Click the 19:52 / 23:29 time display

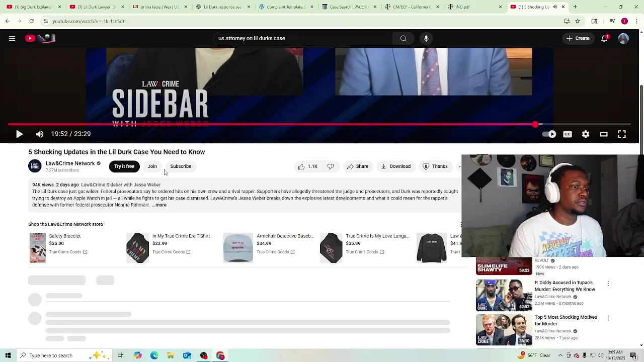71,134
